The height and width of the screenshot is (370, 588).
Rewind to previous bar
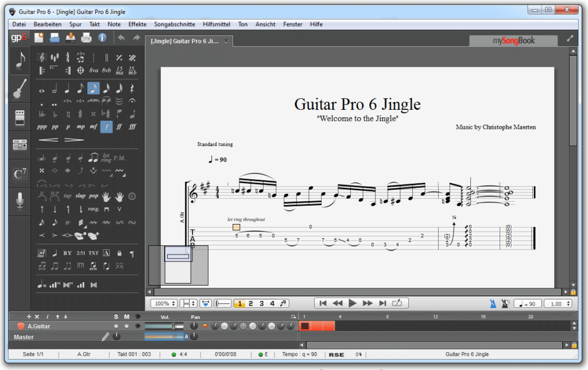pyautogui.click(x=338, y=303)
